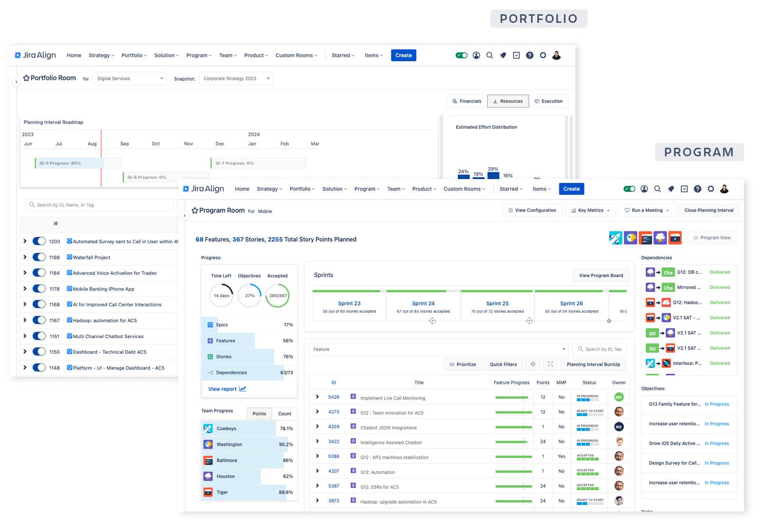Star the Program Room via its star icon
The height and width of the screenshot is (532, 763).
pos(195,210)
